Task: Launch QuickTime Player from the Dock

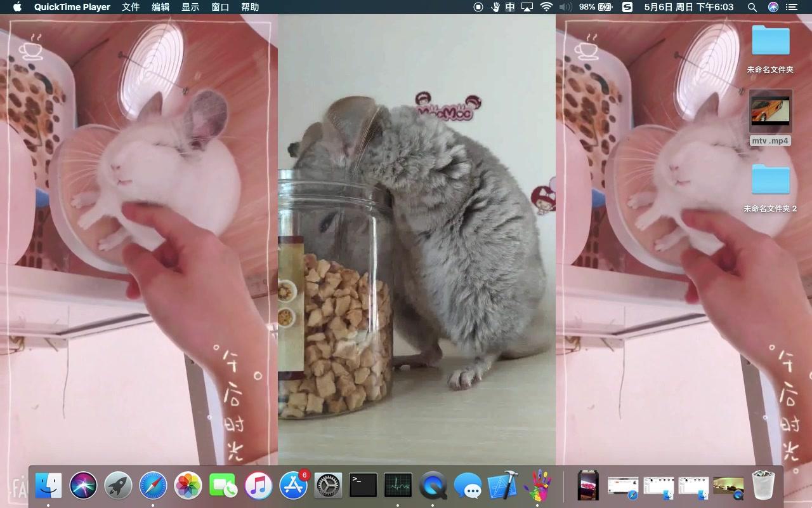Action: coord(433,486)
